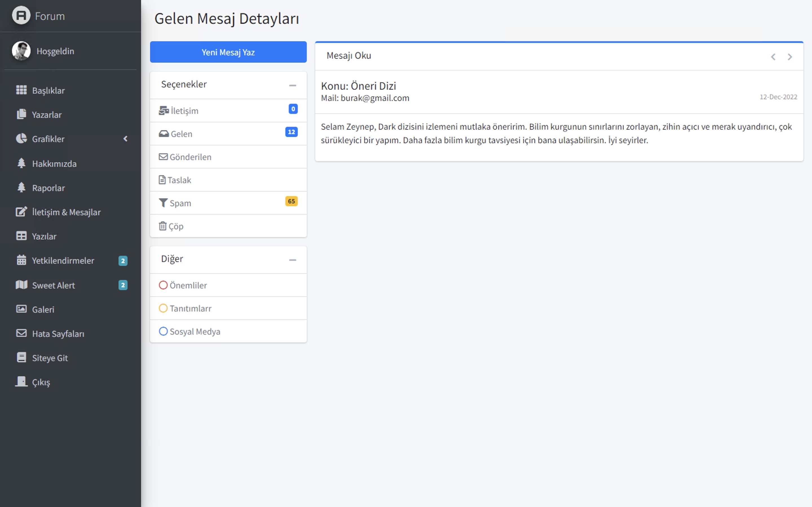Collapse the Seçenekler panel
The width and height of the screenshot is (812, 507).
[x=293, y=85]
